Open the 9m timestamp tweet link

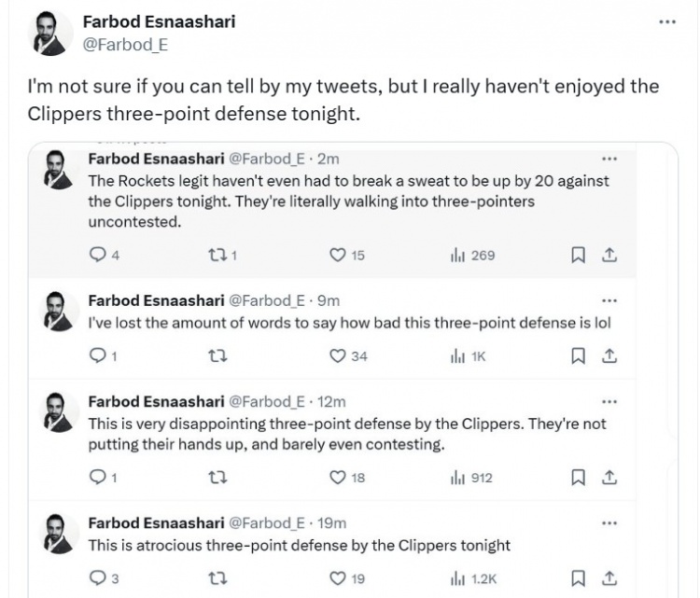[x=329, y=300]
